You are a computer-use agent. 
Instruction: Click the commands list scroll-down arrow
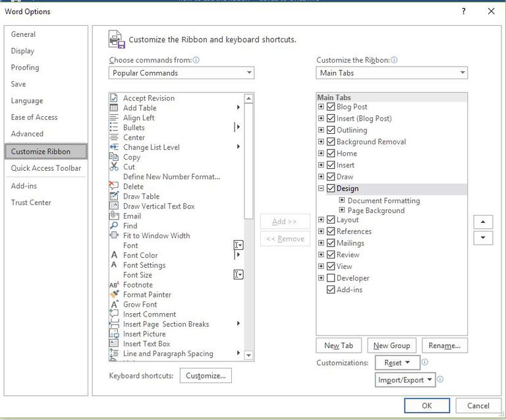tap(248, 355)
